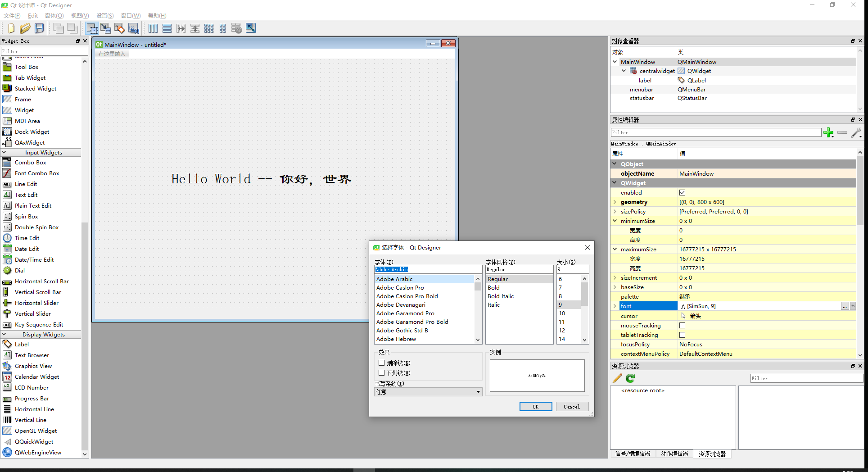Click the Save floppy disk icon

tap(40, 28)
